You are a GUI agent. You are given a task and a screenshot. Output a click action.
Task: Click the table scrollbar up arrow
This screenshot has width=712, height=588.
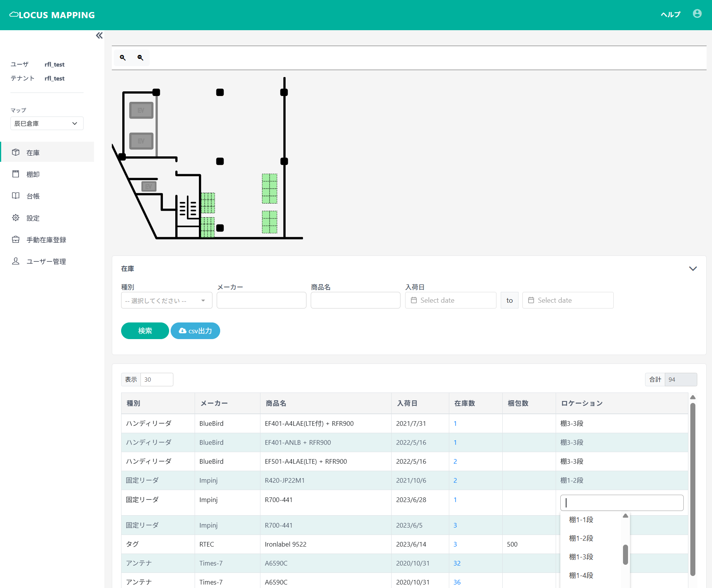pyautogui.click(x=693, y=397)
